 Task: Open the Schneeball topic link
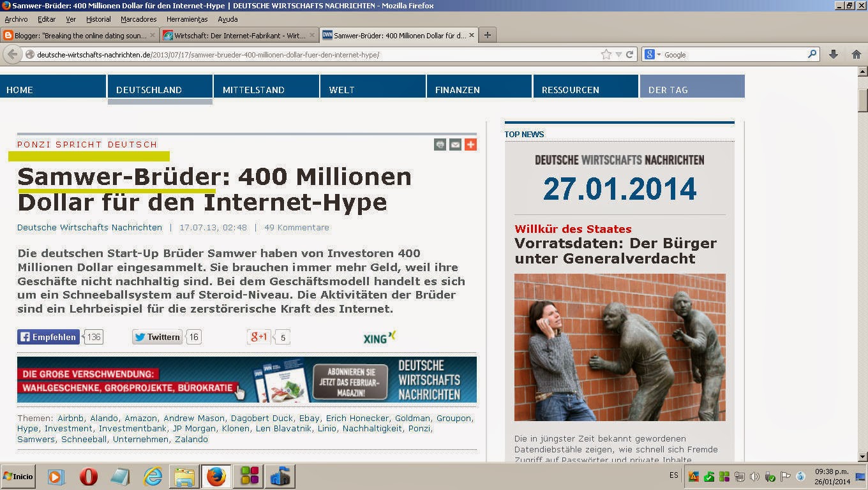pos(84,440)
